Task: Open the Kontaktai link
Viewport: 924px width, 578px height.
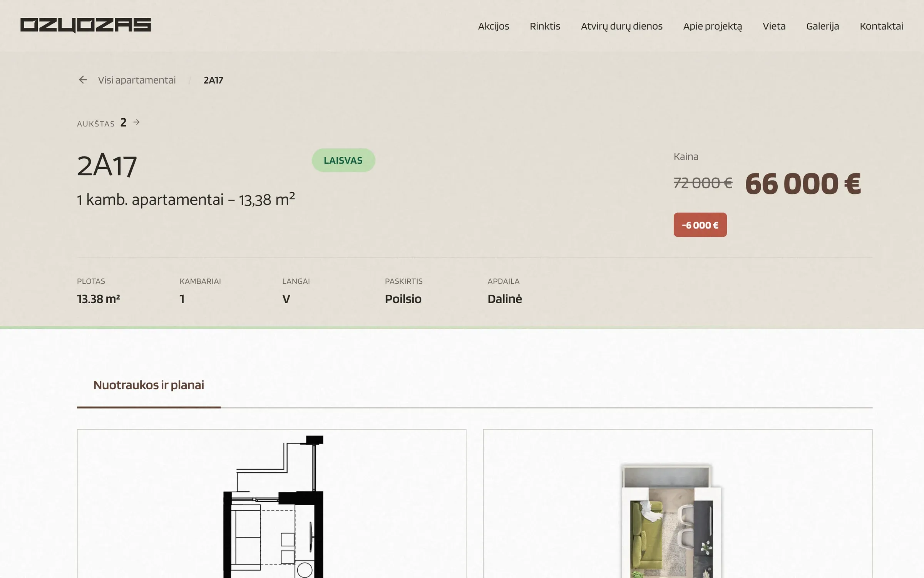Action: [881, 26]
